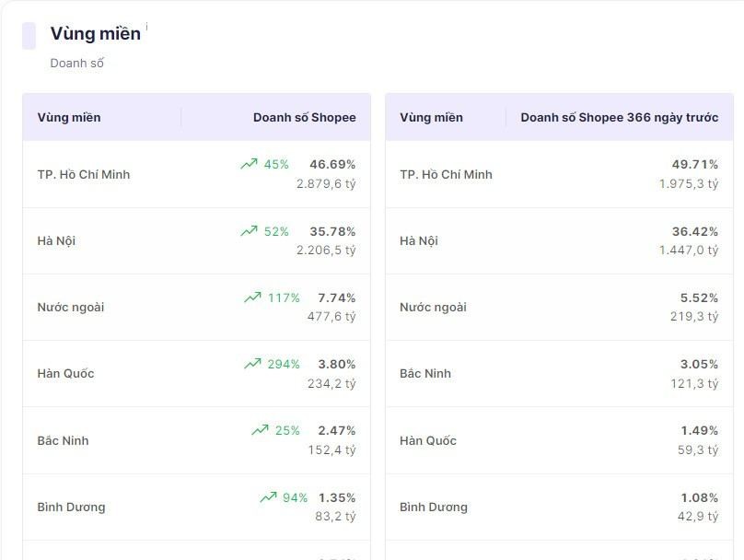This screenshot has height=560, width=744.
Task: Click the upward trend arrow in the TP. Hồ Chí Minh row
Action: point(250,164)
